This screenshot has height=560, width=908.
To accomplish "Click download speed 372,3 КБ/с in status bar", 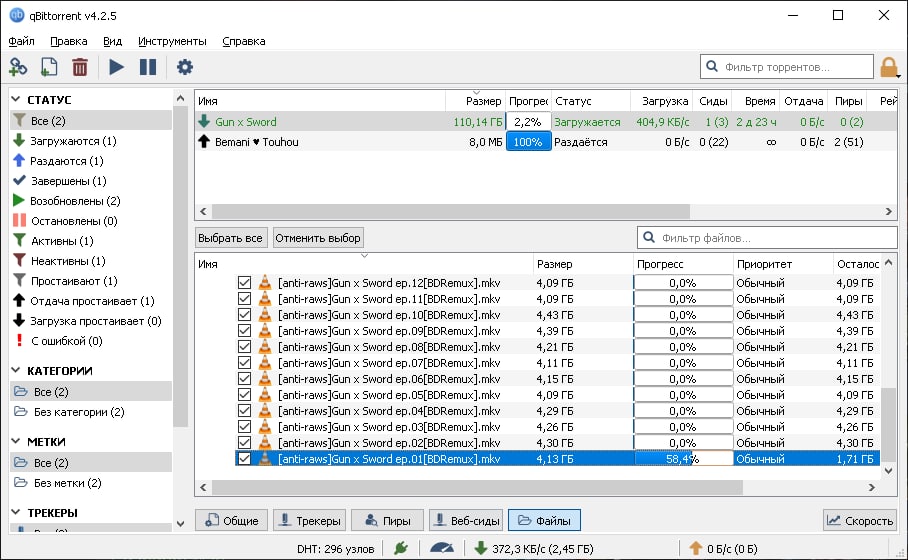I will (534, 548).
